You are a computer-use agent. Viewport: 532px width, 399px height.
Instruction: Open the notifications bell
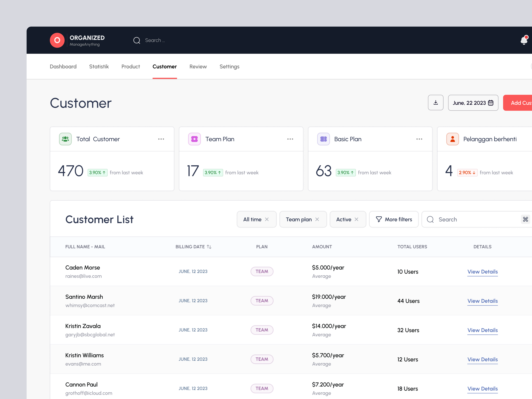tap(524, 40)
